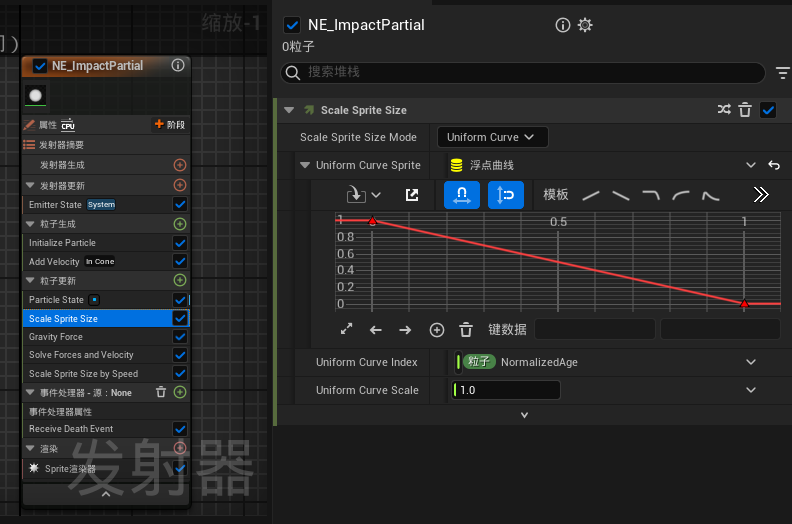Toggle the Scale Sprite Size by Speed checkbox

(x=180, y=373)
